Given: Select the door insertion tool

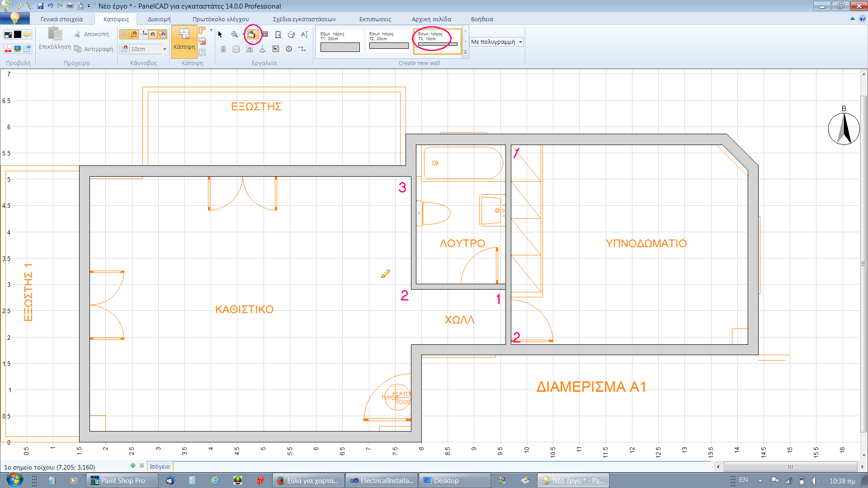Looking at the screenshot, I should point(278,34).
